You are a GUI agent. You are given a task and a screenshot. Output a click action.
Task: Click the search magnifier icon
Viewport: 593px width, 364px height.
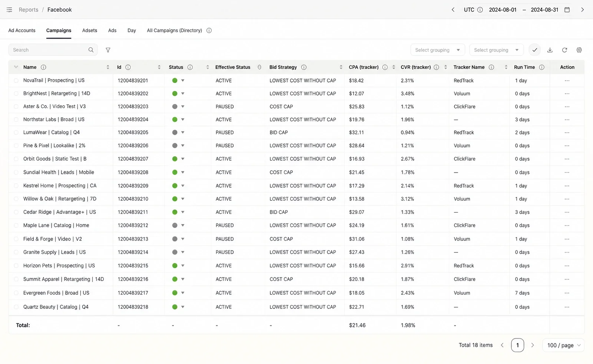pos(91,50)
